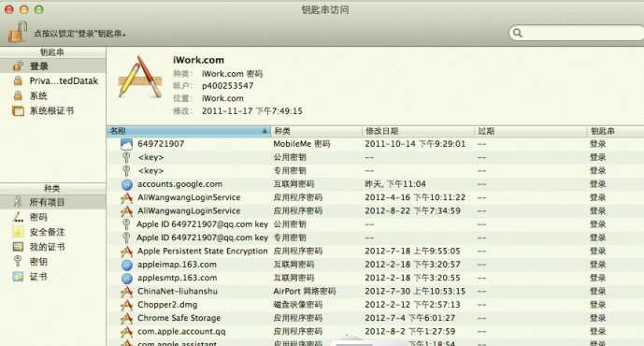The image size is (644, 346).
Task: Sort by the 修改日期 column header
Action: point(418,131)
